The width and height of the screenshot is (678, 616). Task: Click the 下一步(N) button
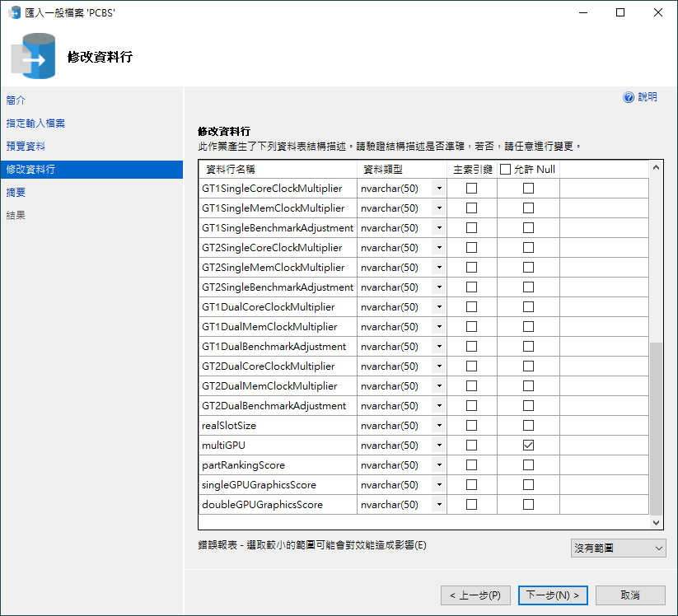click(553, 595)
